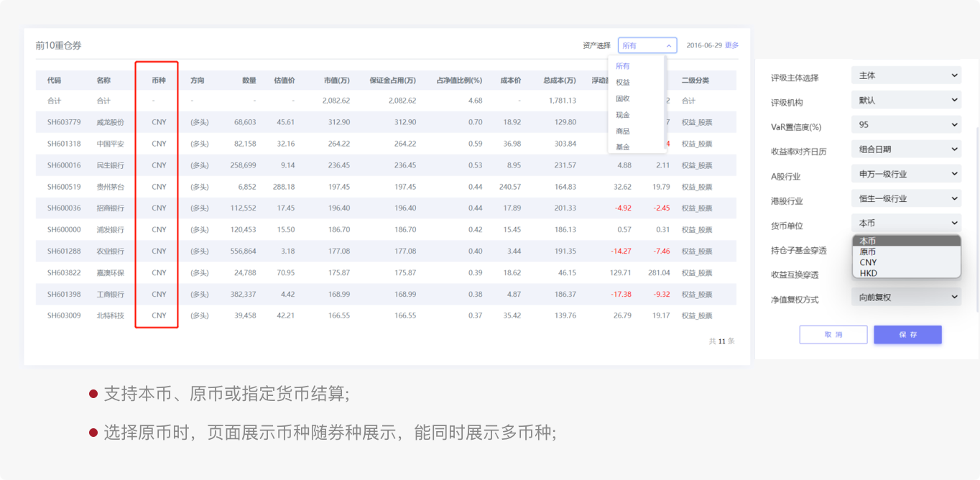This screenshot has width=980, height=480.
Task: Choose CNY option in 货币单位 list
Action: [868, 262]
